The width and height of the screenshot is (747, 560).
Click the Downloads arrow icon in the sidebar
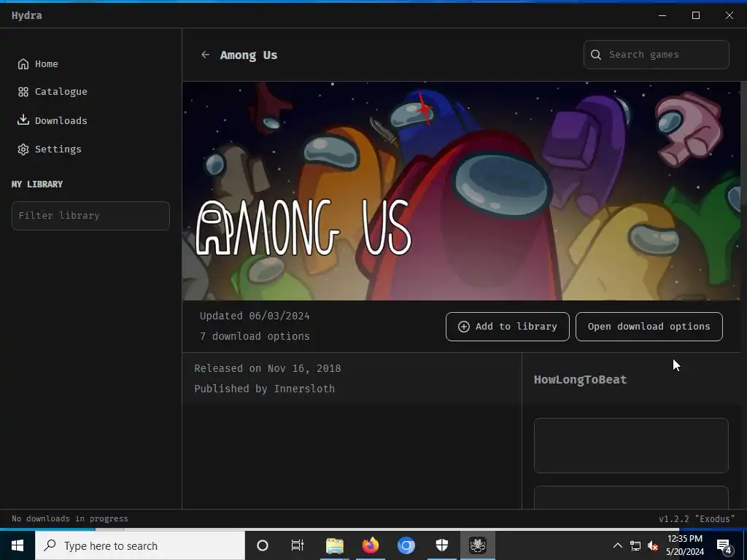(23, 120)
